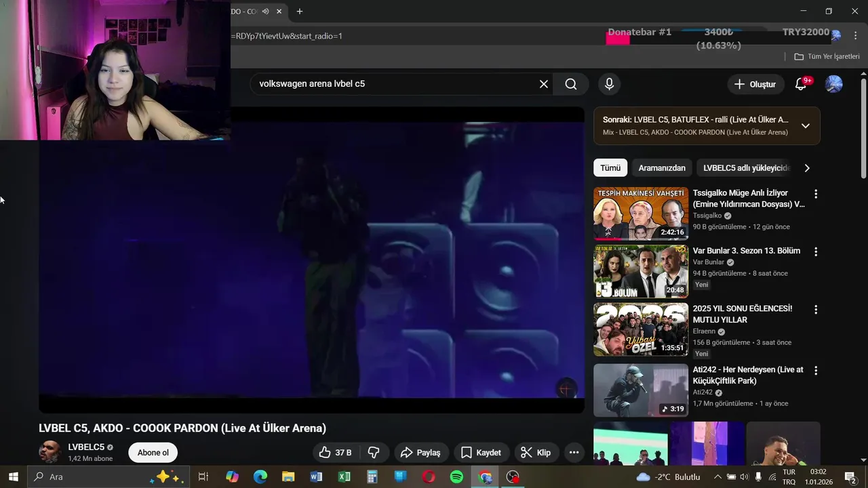The width and height of the screenshot is (868, 488).
Task: Open Ati242 Her Nerdeysen thumbnail
Action: [641, 390]
